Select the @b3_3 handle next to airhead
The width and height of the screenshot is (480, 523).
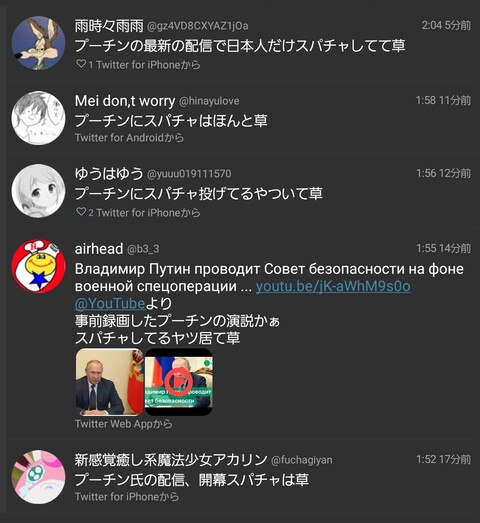tap(143, 249)
